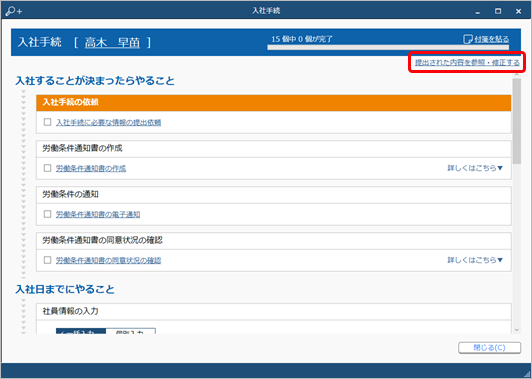Minimize the 入社手続 window

coord(478,11)
